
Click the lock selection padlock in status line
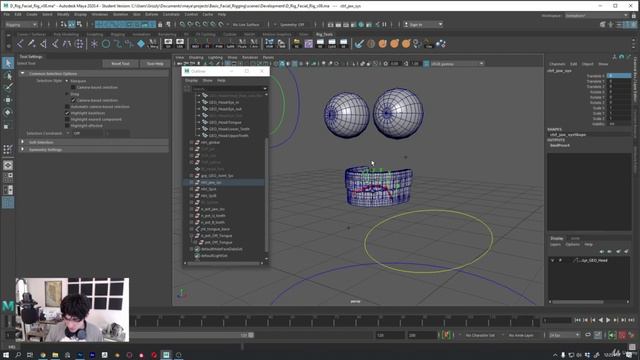click(160, 24)
